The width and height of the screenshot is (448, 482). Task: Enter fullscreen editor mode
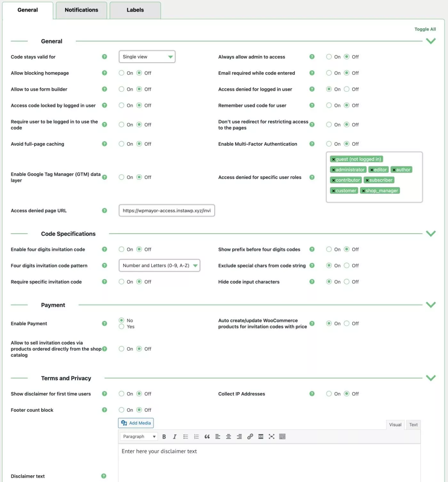[x=272, y=437]
